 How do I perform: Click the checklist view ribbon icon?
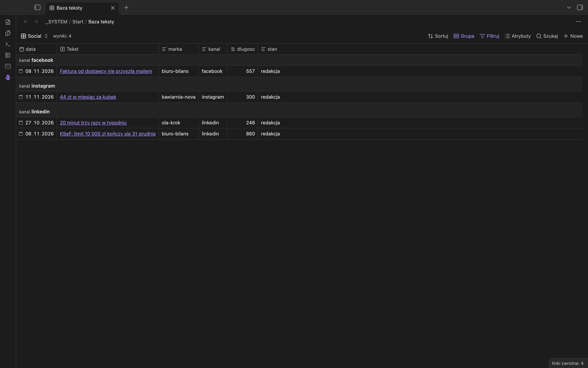(x=8, y=55)
